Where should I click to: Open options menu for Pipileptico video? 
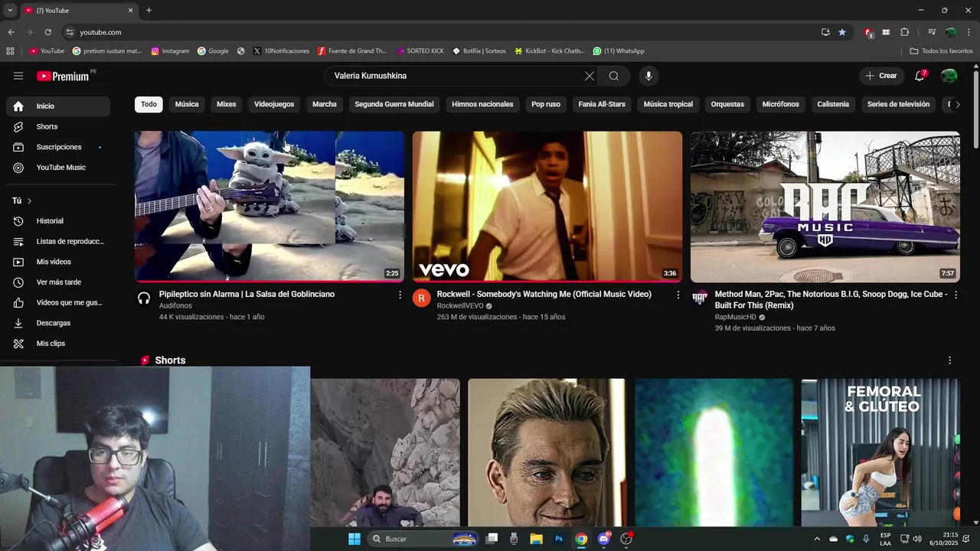(400, 295)
